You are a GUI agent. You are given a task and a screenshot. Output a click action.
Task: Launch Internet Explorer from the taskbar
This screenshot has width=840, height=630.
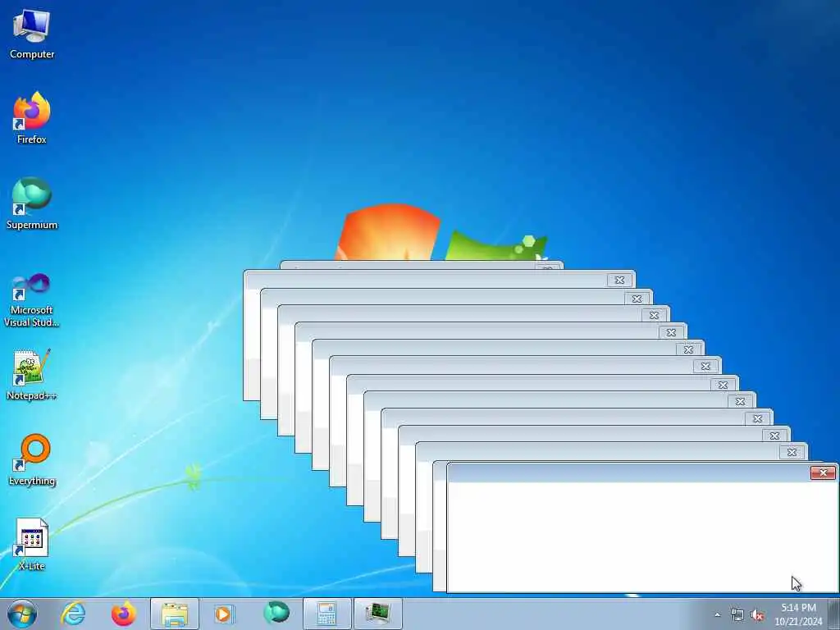point(73,614)
